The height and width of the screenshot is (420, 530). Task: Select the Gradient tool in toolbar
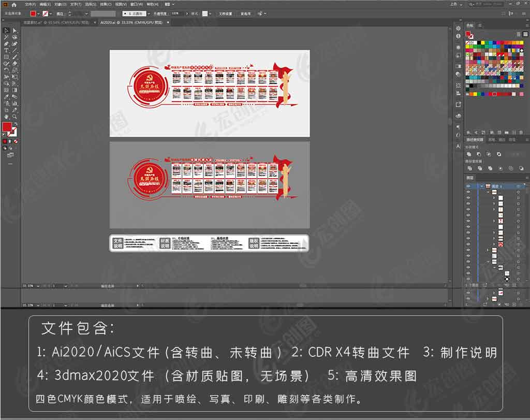(14, 90)
